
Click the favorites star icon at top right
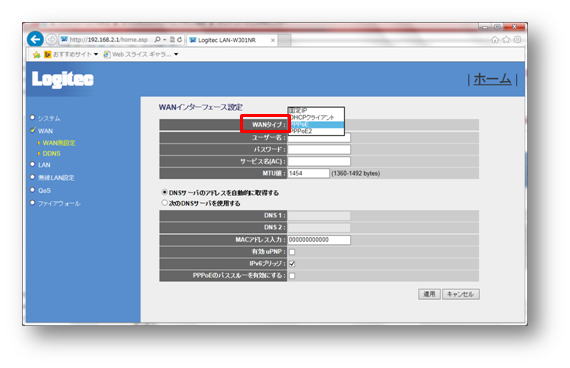506,39
